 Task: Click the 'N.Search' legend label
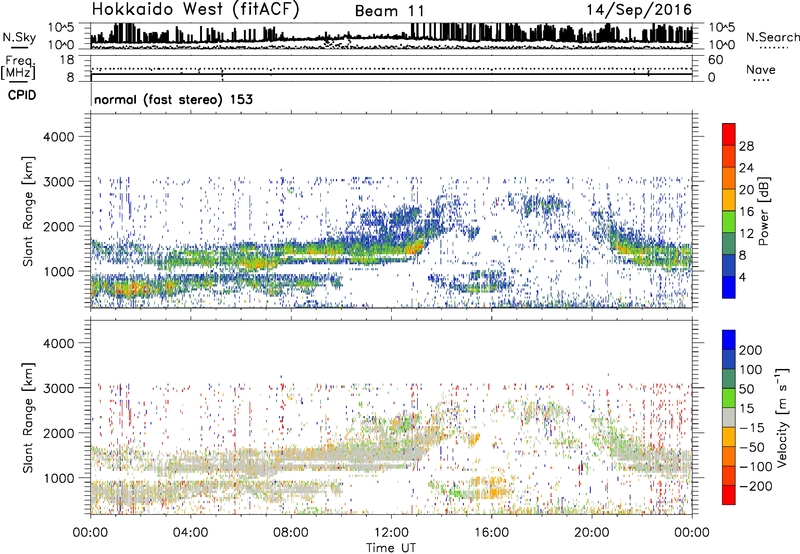pyautogui.click(x=773, y=37)
